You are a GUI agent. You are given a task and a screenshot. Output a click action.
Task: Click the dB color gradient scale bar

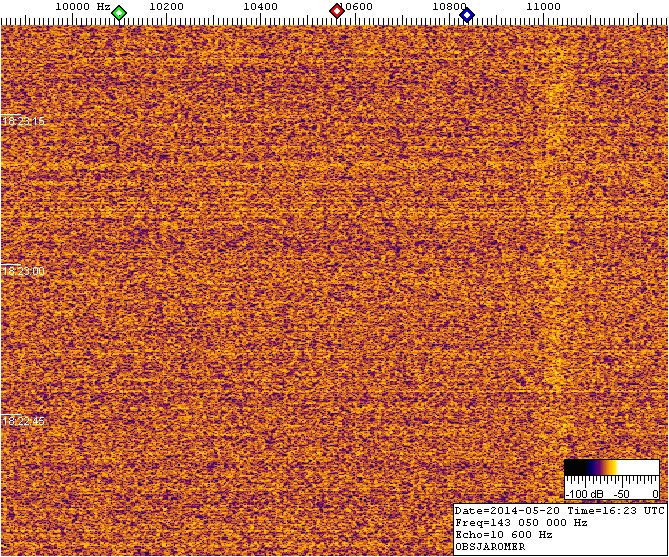pos(611,468)
